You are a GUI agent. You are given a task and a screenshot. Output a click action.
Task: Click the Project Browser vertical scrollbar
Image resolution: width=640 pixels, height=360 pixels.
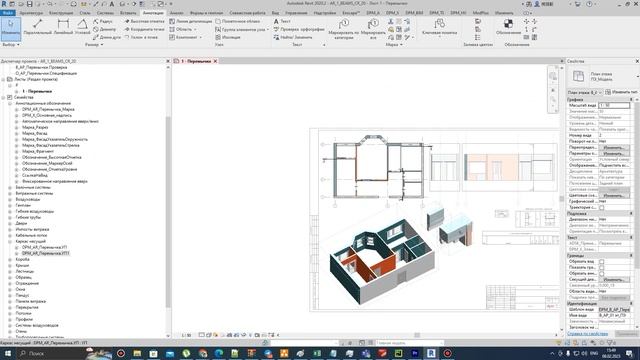coord(168,212)
